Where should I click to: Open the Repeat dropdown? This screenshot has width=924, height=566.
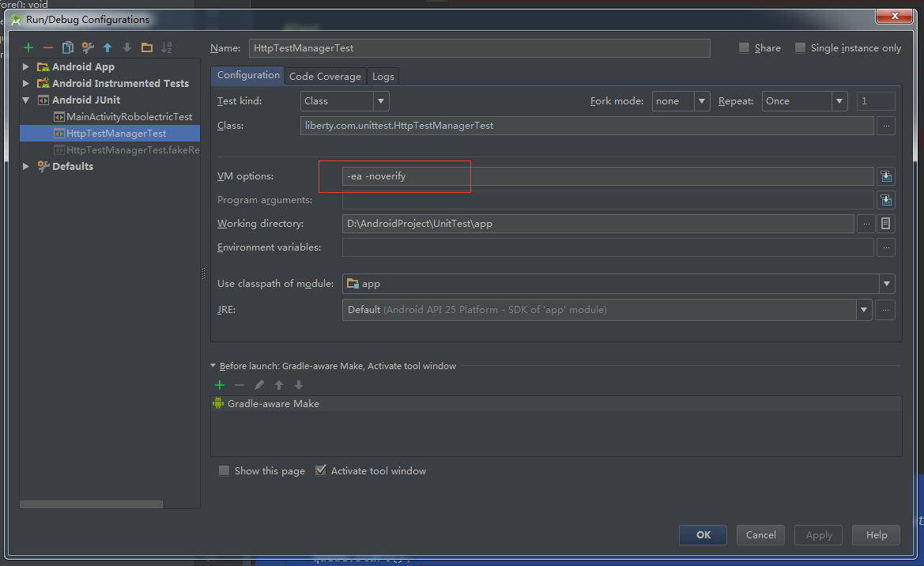coord(839,101)
